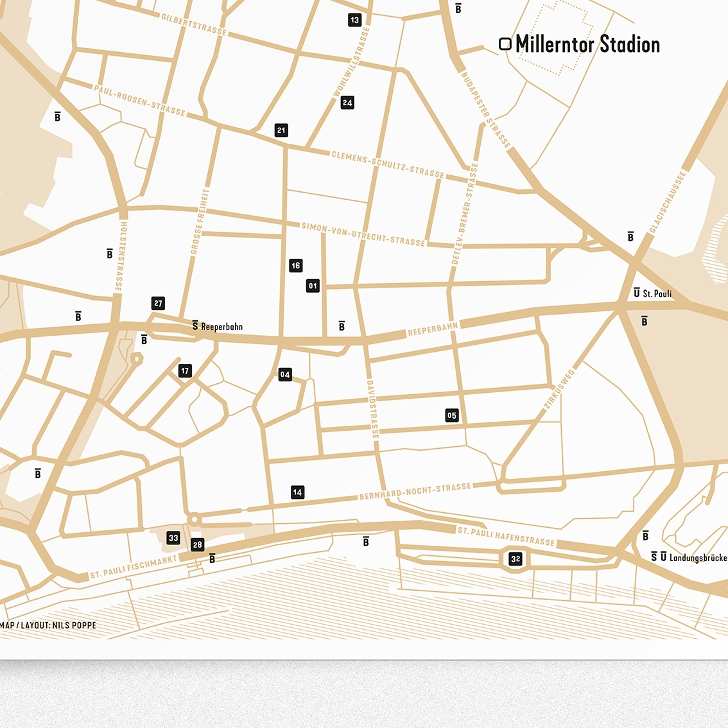The image size is (728, 728).
Task: Click the Millerntor Stadion label
Action: (580, 44)
